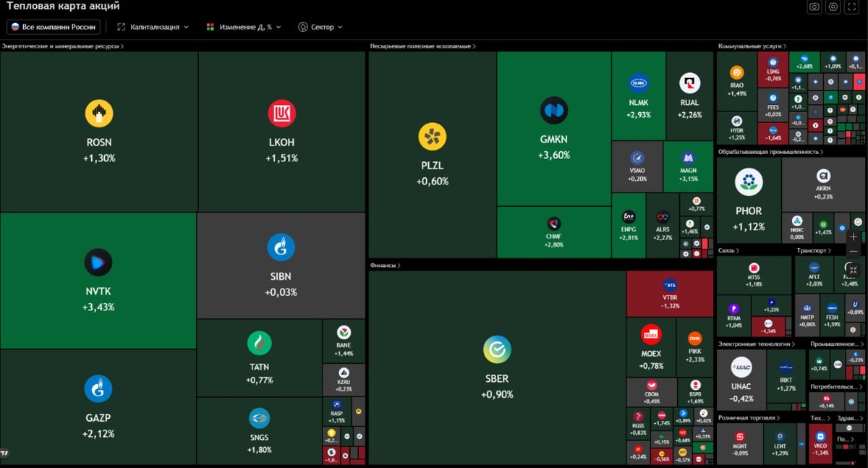The width and height of the screenshot is (868, 468).
Task: Select the CBOM tile
Action: 651,391
